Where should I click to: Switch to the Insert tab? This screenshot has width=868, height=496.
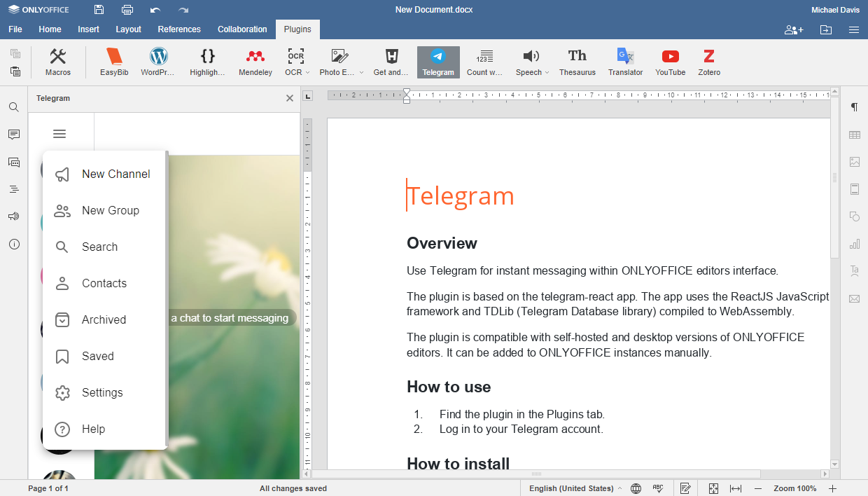point(89,29)
